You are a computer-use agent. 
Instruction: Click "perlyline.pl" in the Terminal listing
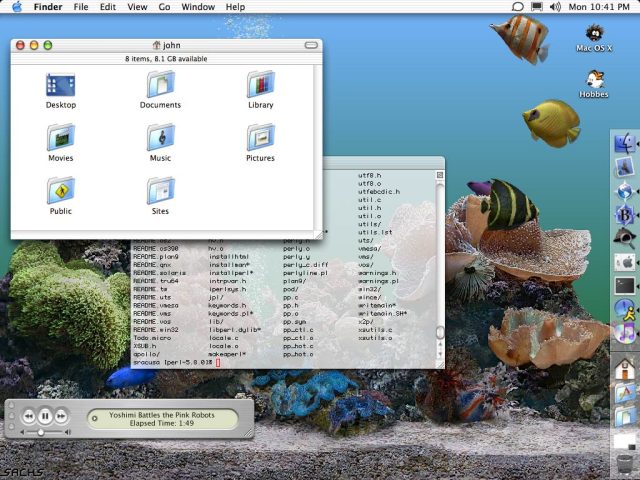pos(305,273)
